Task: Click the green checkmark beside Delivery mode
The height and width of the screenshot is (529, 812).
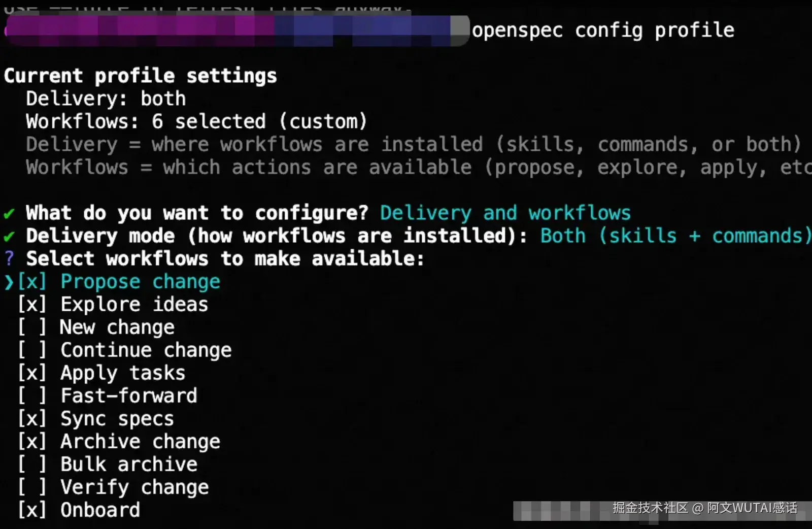Action: pos(9,237)
